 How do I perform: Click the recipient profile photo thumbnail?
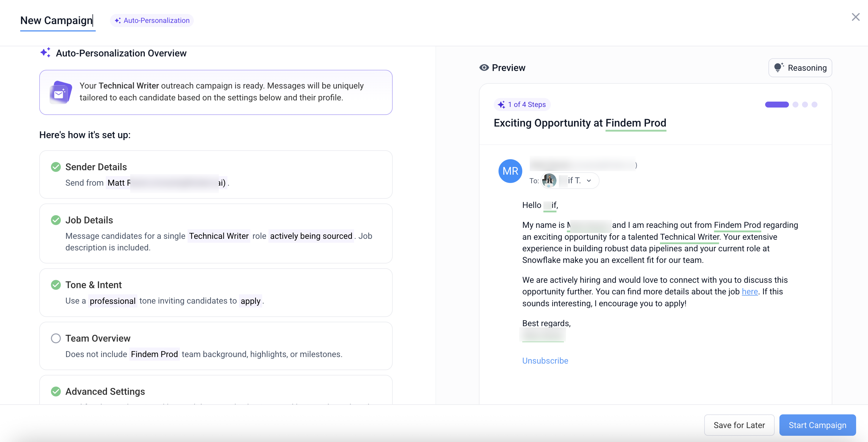pos(549,181)
